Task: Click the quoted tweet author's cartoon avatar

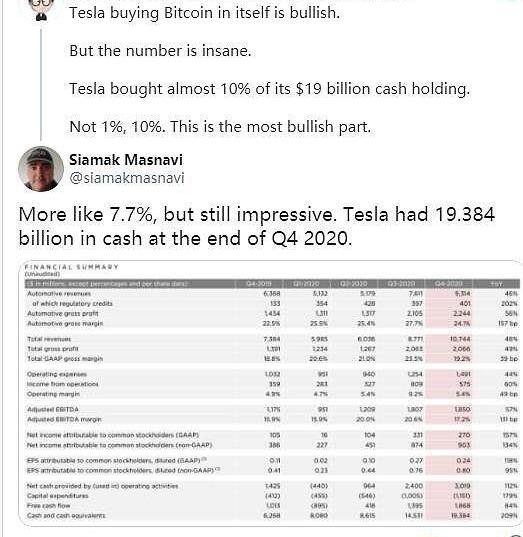Action: 42,10
